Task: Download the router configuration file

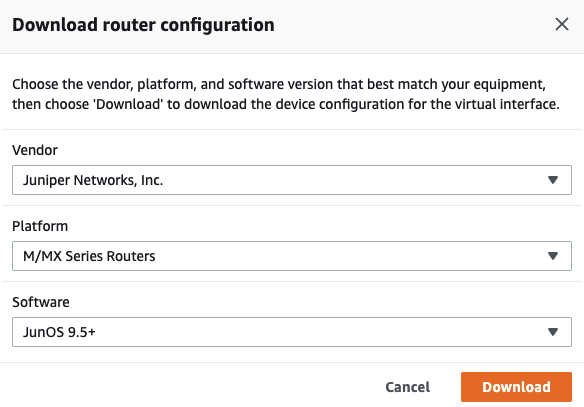Action: [x=516, y=387]
